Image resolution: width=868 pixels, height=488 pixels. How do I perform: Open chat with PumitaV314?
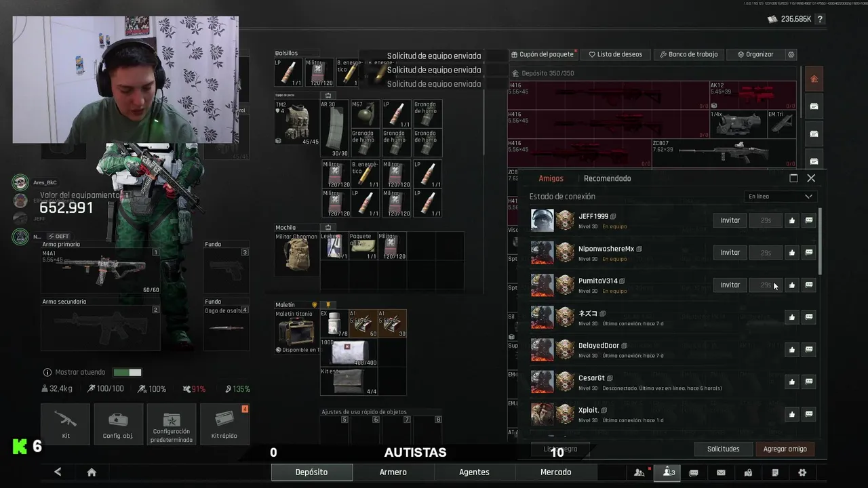pyautogui.click(x=808, y=285)
